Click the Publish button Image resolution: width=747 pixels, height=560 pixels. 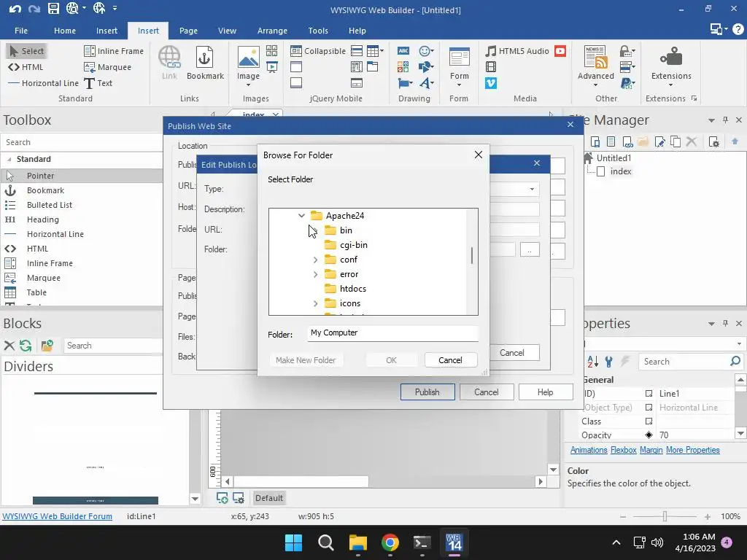[427, 392]
